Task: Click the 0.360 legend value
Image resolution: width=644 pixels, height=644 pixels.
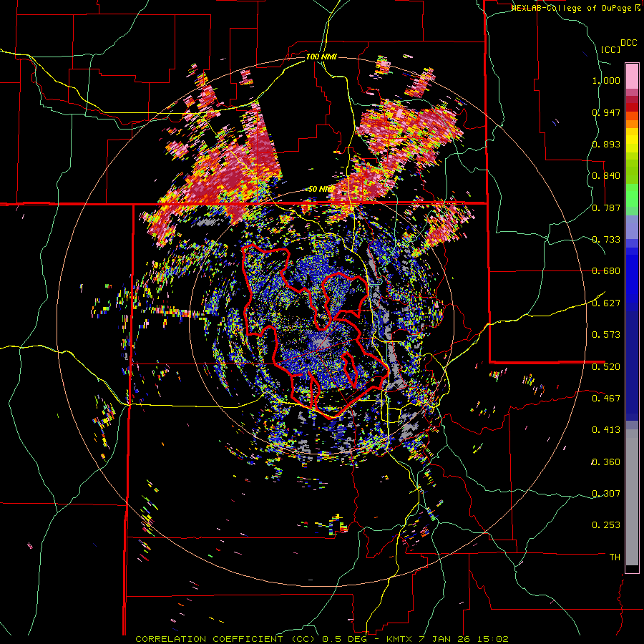Action: pyautogui.click(x=606, y=462)
